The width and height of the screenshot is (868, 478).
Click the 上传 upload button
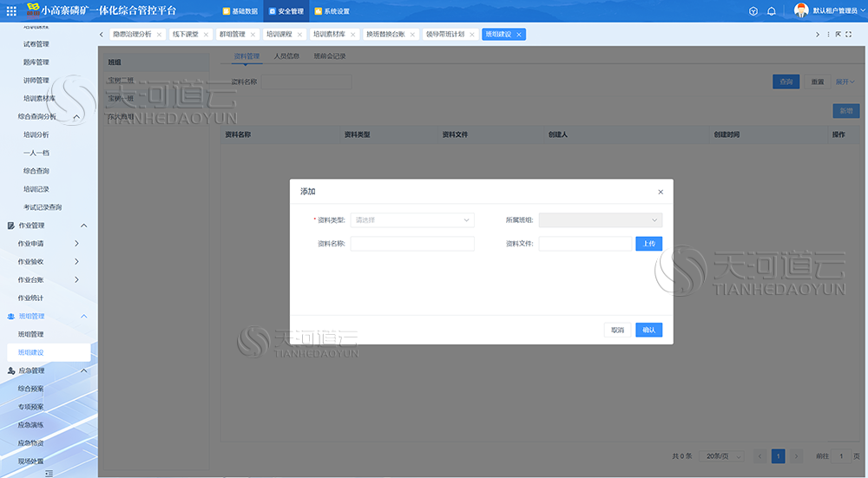[x=648, y=244]
